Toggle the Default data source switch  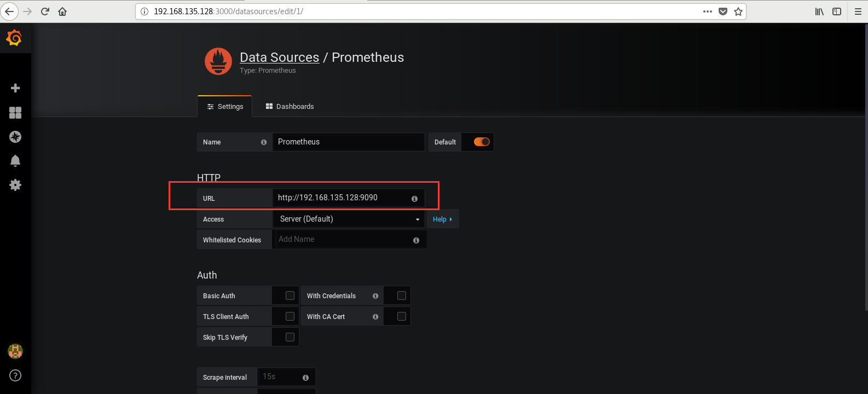[482, 142]
